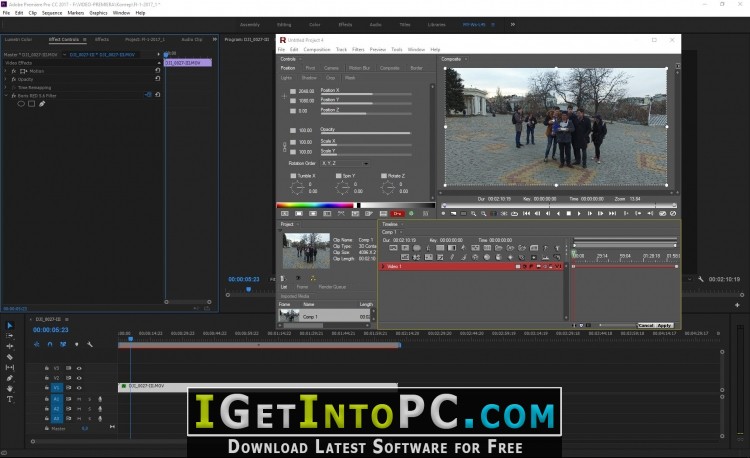Screen dimensions: 750x458
Task: Open the Composition menu in plugin window
Action: [x=317, y=50]
